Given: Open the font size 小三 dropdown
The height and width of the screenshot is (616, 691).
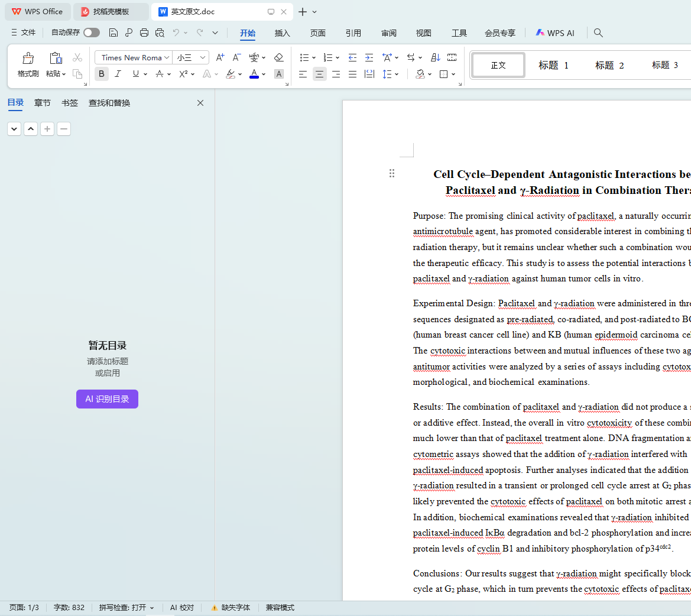Looking at the screenshot, I should pos(202,58).
